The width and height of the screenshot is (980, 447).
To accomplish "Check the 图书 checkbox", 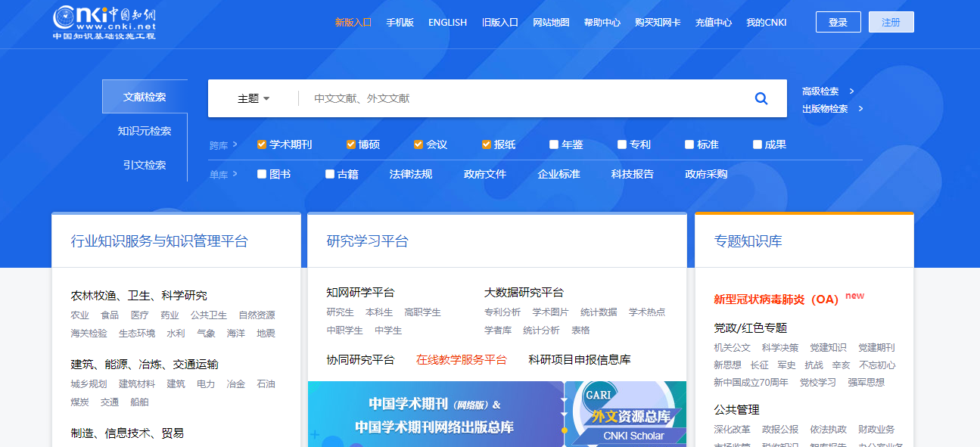I will click(x=262, y=174).
